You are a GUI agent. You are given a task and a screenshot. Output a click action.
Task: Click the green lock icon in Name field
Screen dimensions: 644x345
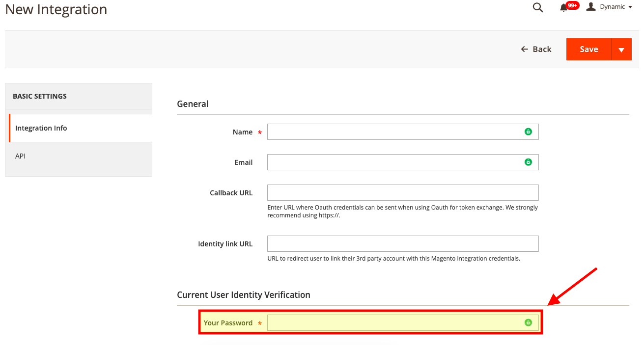click(528, 132)
